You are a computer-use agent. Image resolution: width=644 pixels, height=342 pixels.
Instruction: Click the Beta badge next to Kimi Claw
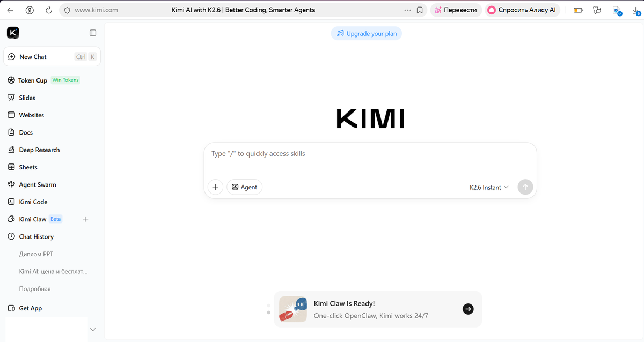click(56, 219)
